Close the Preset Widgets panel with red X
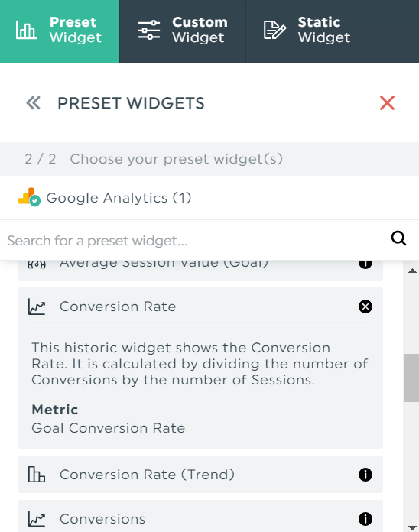The height and width of the screenshot is (532, 419). (x=387, y=102)
